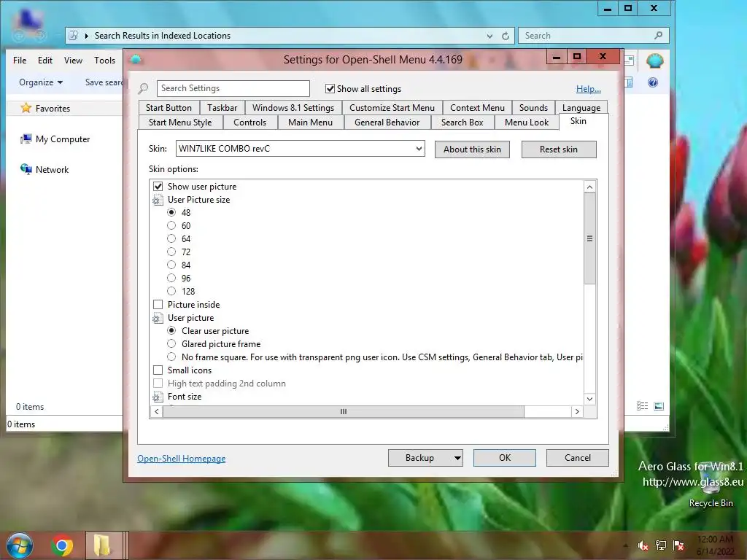Expand the Organize menu
The height and width of the screenshot is (560, 747).
[x=41, y=82]
